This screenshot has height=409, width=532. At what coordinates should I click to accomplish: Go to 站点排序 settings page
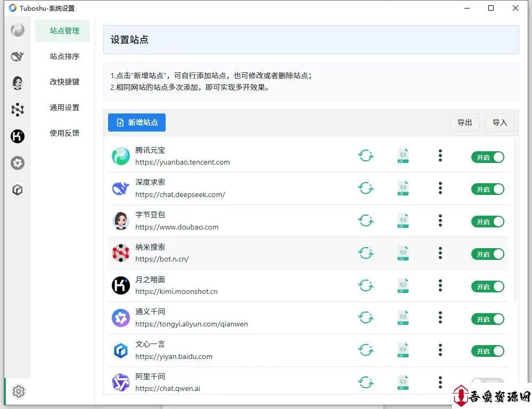64,56
